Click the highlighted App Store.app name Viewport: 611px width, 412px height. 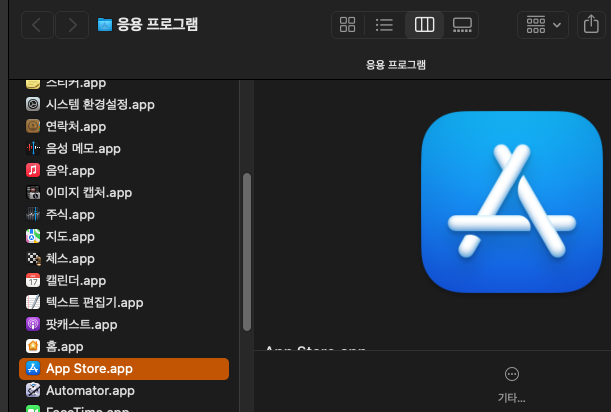[x=89, y=369]
